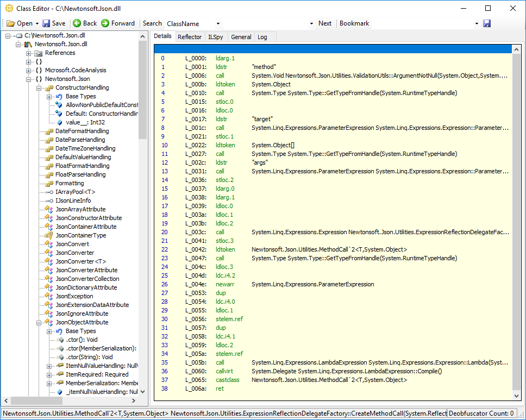Open the search text combo dropdown arrow

click(311, 24)
